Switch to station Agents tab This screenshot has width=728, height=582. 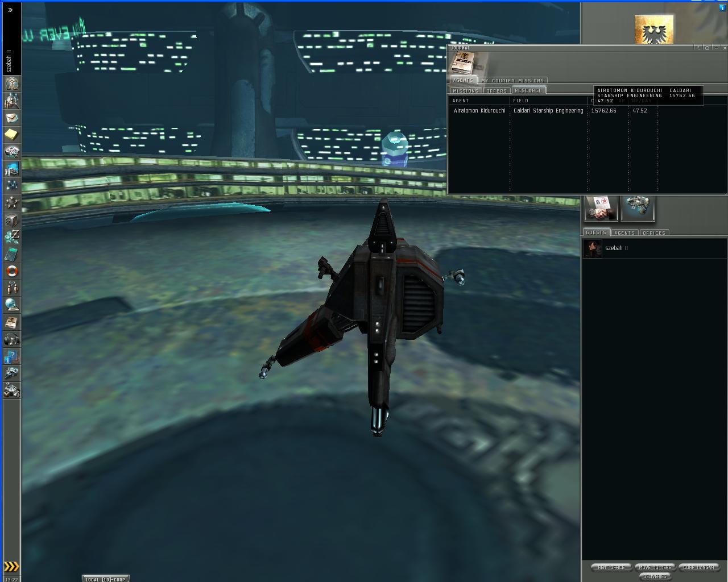click(x=624, y=232)
